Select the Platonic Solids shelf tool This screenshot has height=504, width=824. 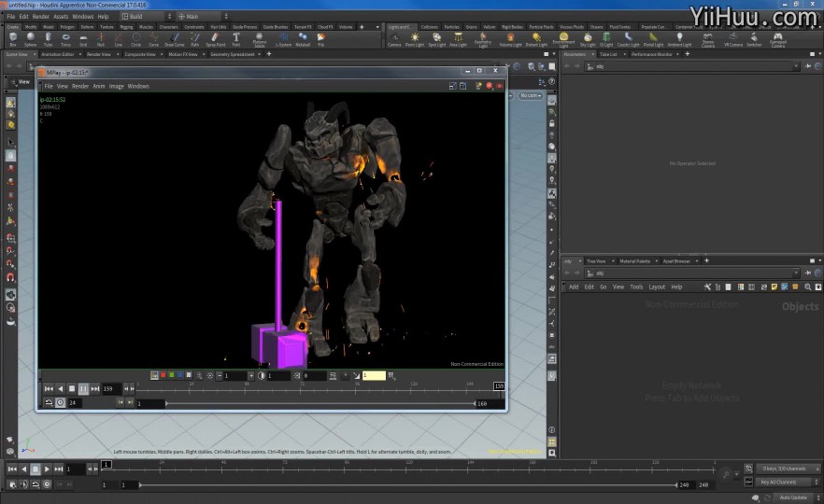(x=260, y=40)
